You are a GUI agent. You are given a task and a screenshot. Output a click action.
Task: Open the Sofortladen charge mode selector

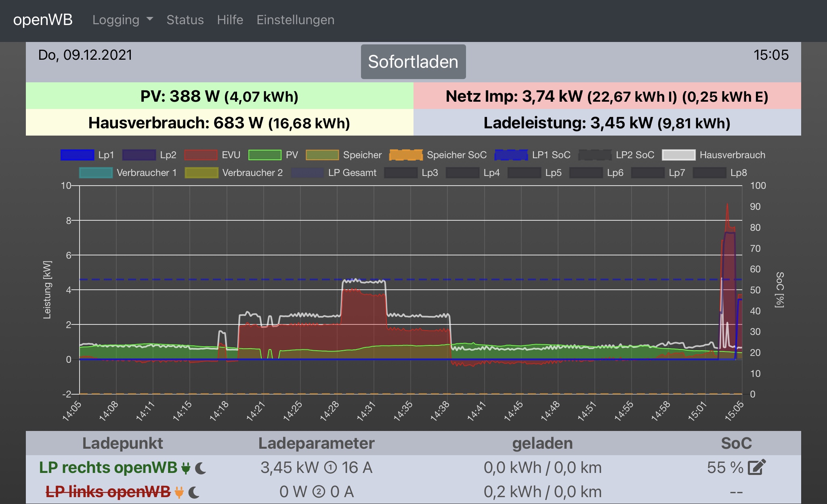[413, 62]
